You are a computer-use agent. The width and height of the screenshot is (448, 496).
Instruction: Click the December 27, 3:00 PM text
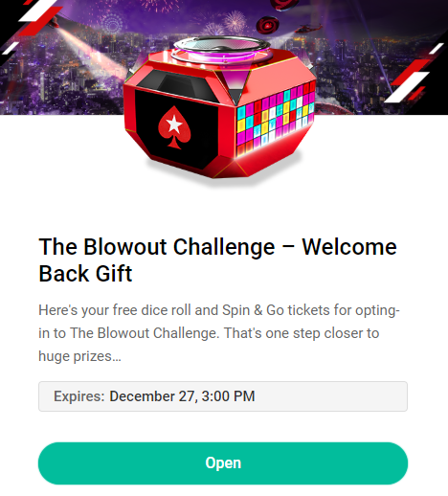(182, 396)
